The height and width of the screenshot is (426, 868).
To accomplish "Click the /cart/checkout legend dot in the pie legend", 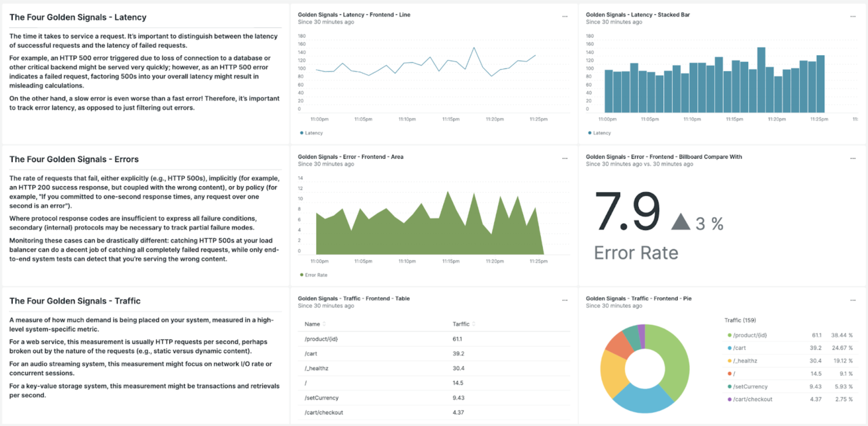I will [729, 399].
